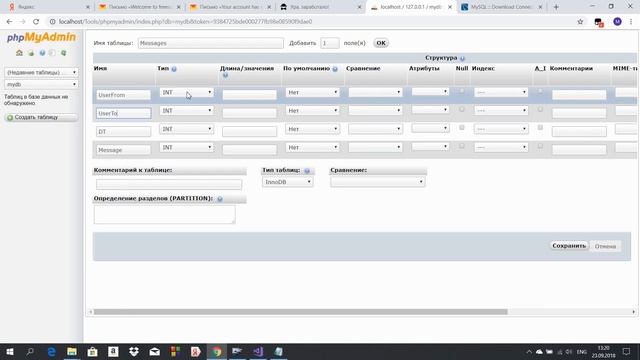The width and height of the screenshot is (640, 360).
Task: Switch to the Your account email tab
Action: 231,7
